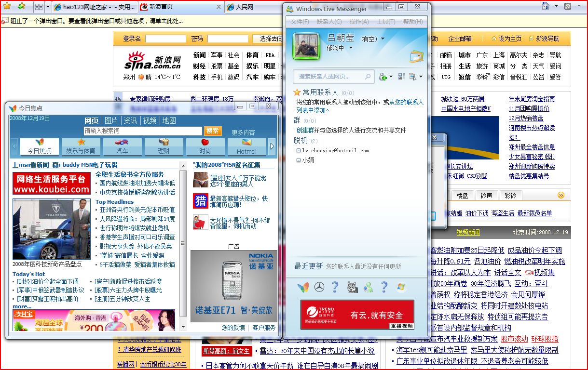
Task: Click the profile picture of 吕朝莹
Action: (306, 46)
